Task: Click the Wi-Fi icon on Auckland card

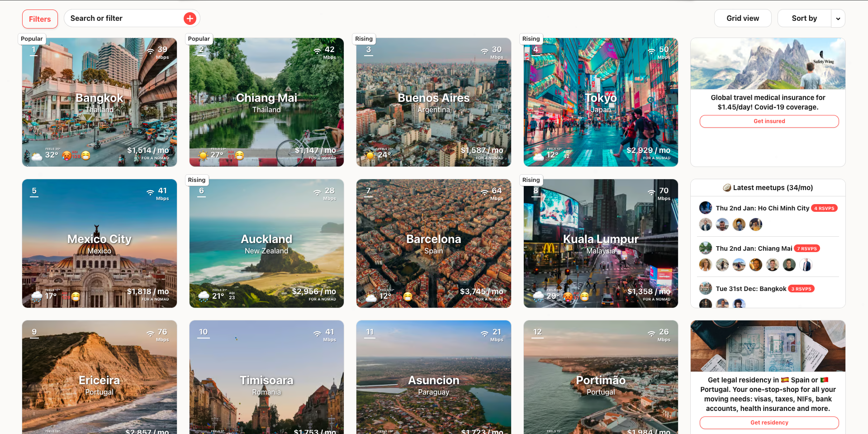Action: pyautogui.click(x=318, y=193)
